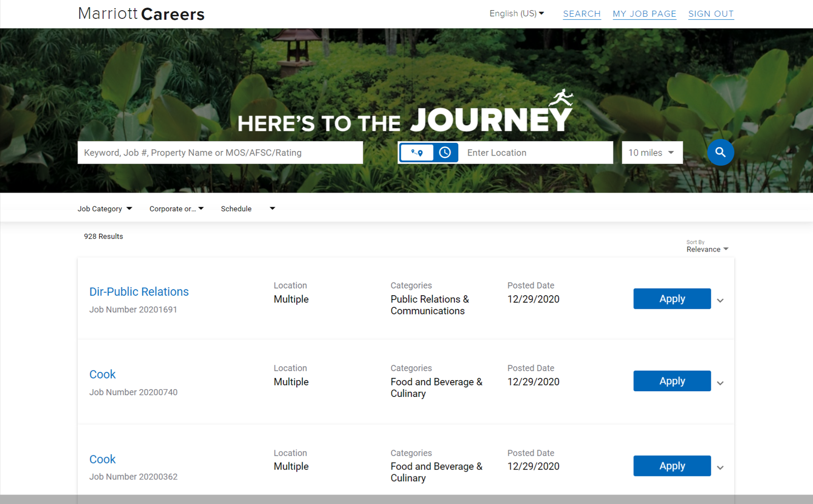
Task: Expand details for Cook job 20200362
Action: [x=720, y=467]
